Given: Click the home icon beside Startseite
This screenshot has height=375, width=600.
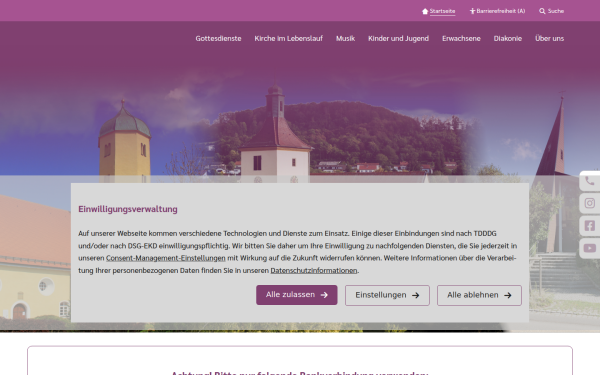Looking at the screenshot, I should click(425, 11).
